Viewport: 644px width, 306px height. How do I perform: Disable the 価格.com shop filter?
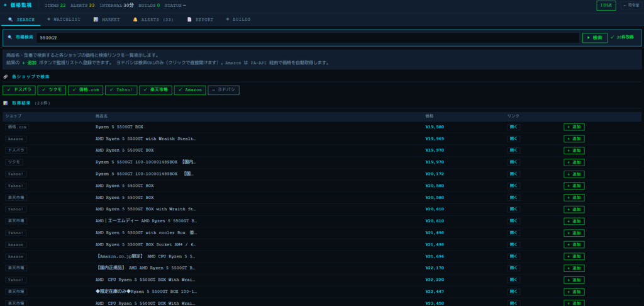pyautogui.click(x=86, y=90)
